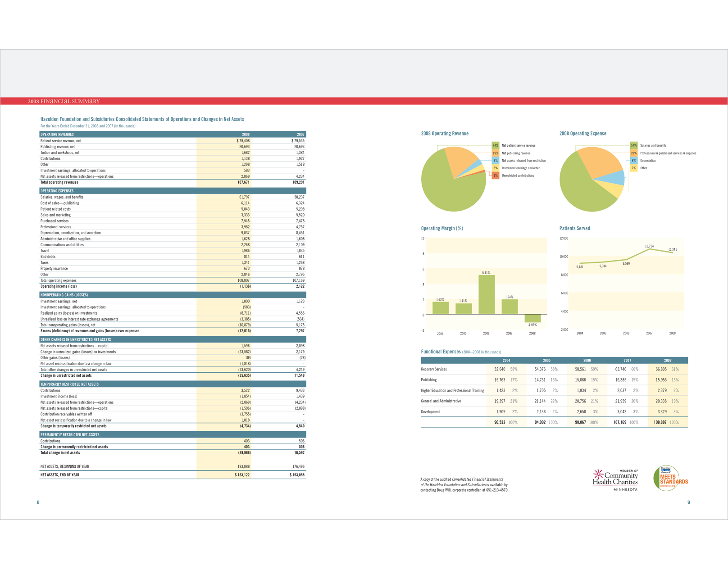Click Other Changes in Unrestricted Net Assets header
This screenshot has height=569, width=728.
[x=173, y=339]
